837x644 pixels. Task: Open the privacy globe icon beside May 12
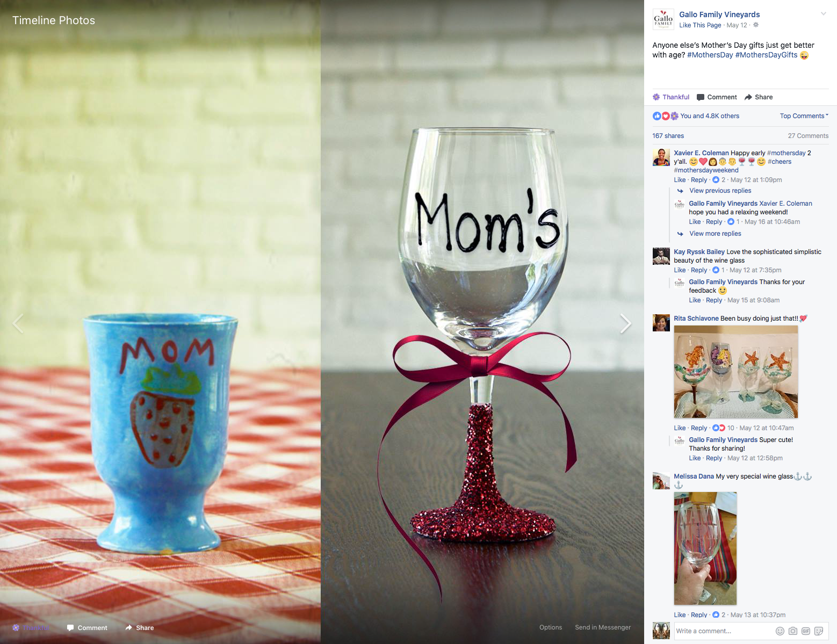pyautogui.click(x=756, y=25)
